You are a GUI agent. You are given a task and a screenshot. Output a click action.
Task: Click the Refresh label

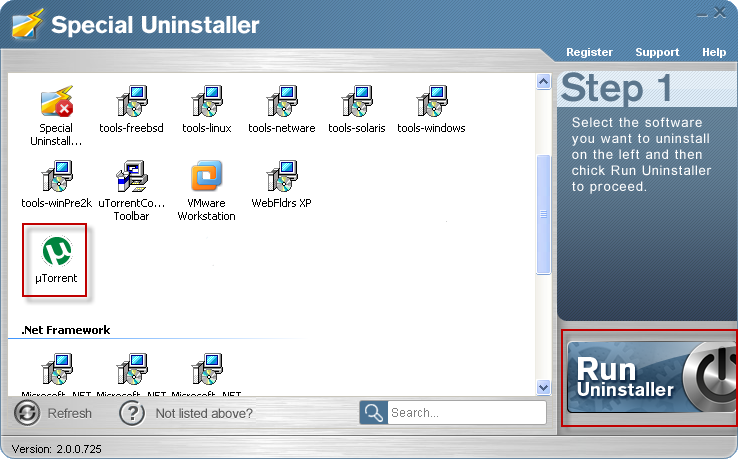coord(70,413)
